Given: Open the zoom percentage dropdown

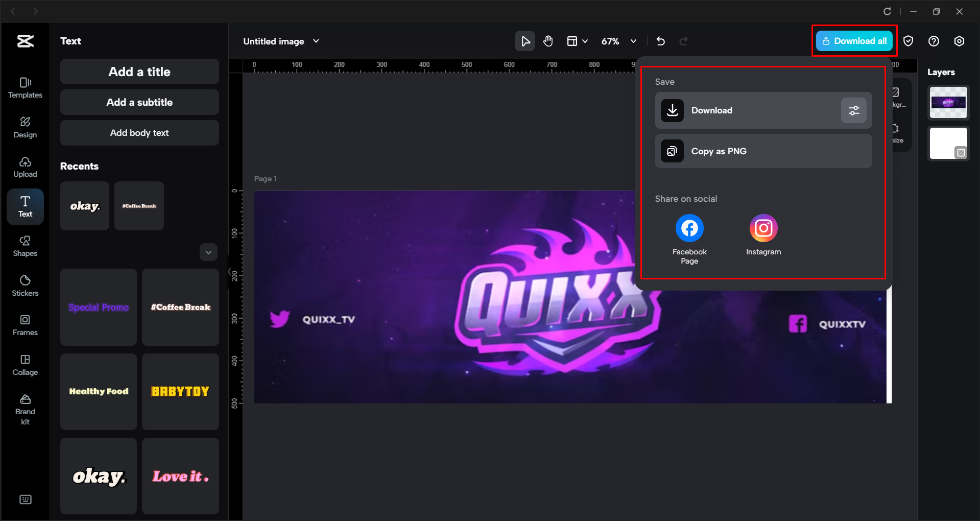Looking at the screenshot, I should point(633,41).
